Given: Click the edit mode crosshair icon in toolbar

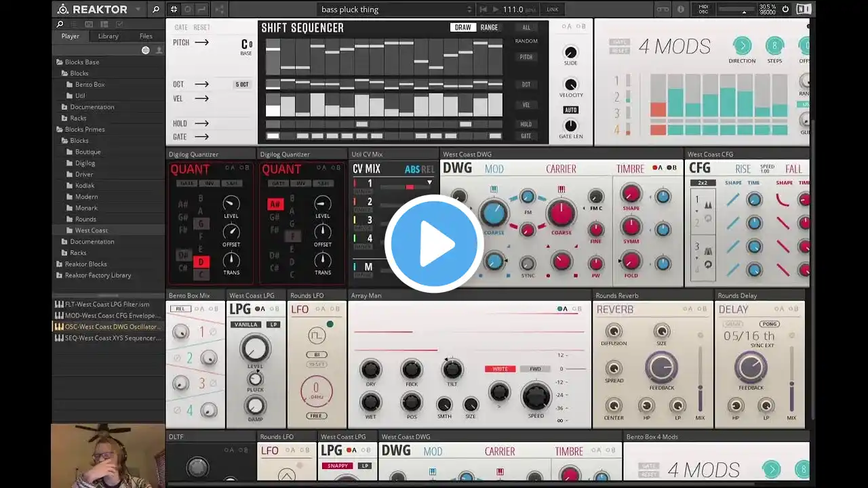Looking at the screenshot, I should 174,9.
